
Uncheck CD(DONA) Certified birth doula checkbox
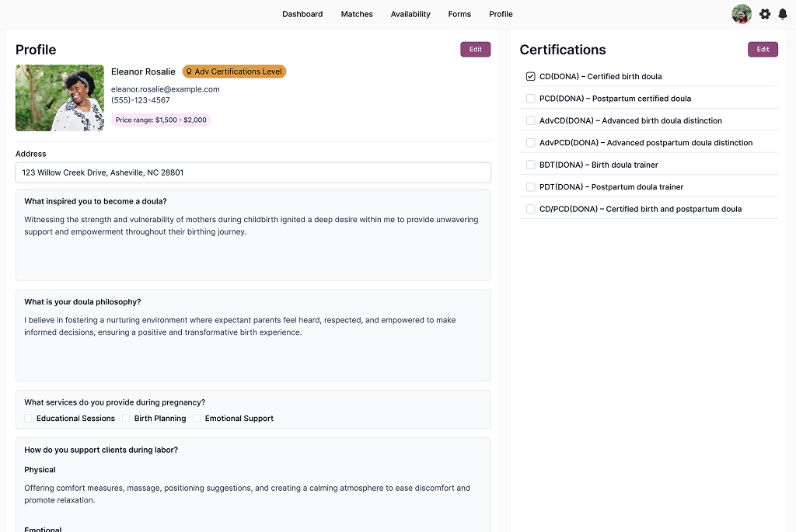pyautogui.click(x=531, y=77)
